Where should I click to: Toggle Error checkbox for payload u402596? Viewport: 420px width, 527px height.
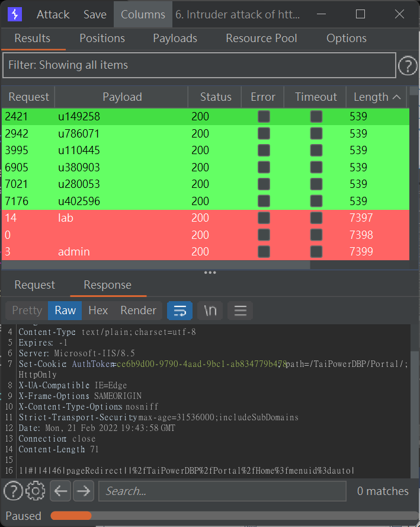[264, 201]
